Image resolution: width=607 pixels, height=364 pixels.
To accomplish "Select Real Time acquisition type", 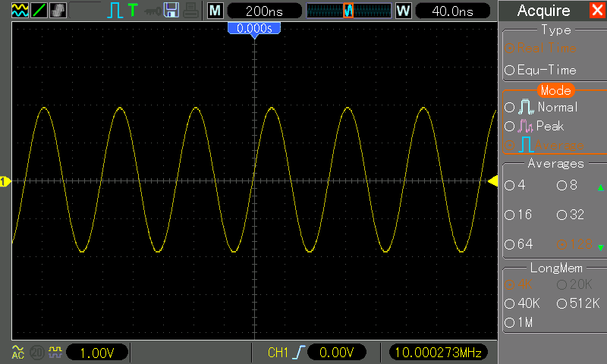I will pos(541,48).
